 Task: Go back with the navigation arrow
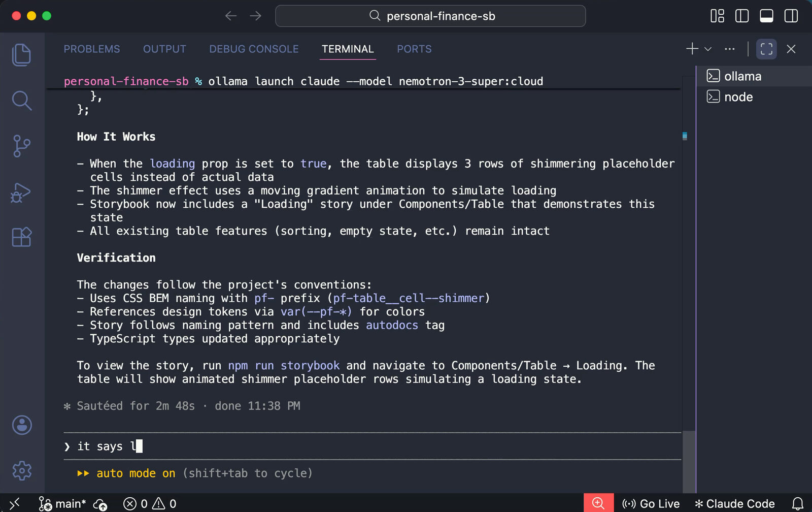tap(231, 16)
